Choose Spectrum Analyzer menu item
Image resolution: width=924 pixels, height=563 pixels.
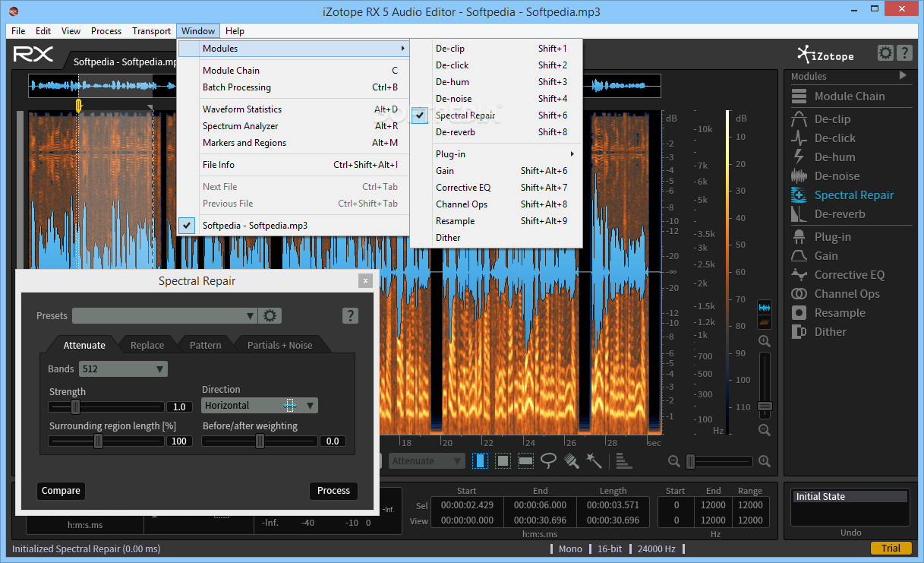point(293,126)
